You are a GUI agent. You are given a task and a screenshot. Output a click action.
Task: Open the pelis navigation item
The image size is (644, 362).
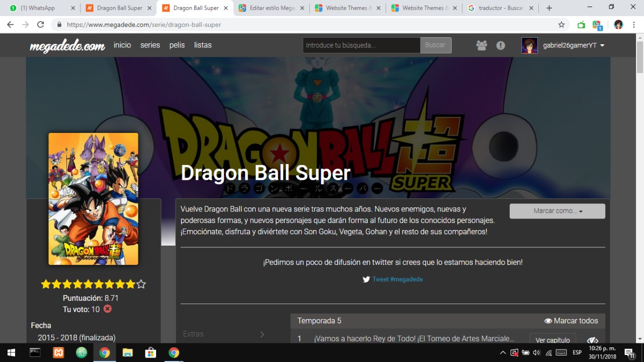coord(177,45)
